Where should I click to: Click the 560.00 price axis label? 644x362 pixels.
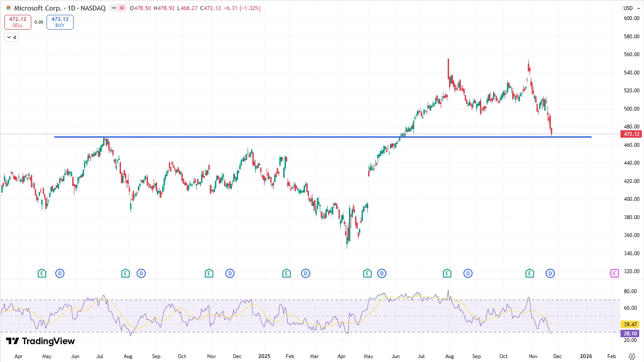pyautogui.click(x=631, y=54)
